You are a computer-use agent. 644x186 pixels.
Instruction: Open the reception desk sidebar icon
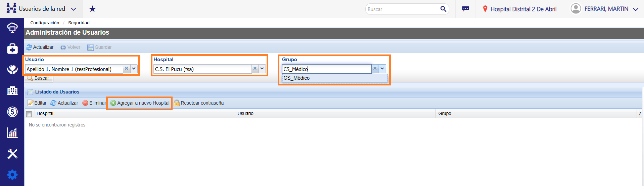tap(12, 28)
